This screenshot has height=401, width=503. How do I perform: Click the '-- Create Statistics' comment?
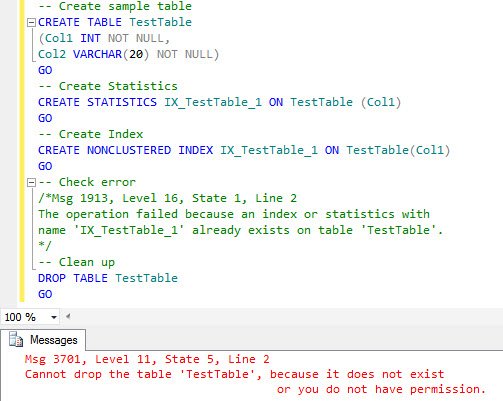[x=108, y=86]
